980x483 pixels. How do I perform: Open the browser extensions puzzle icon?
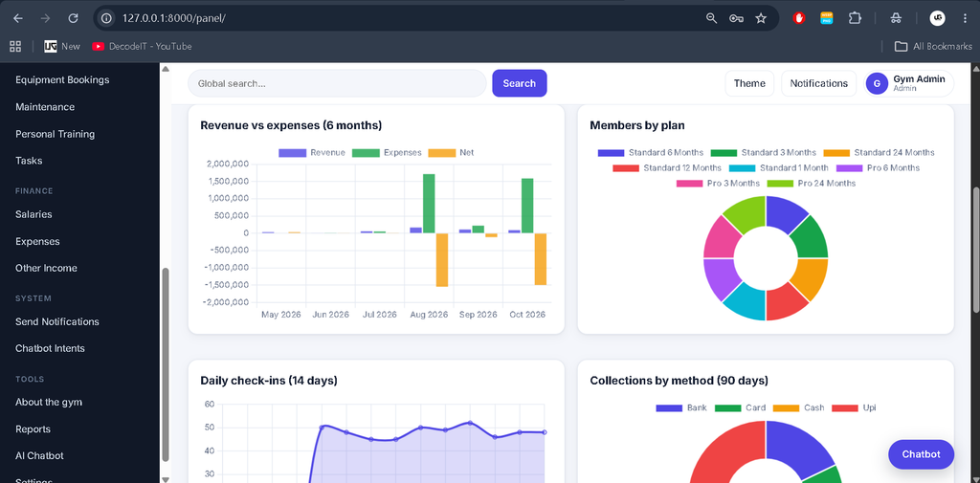coord(855,18)
